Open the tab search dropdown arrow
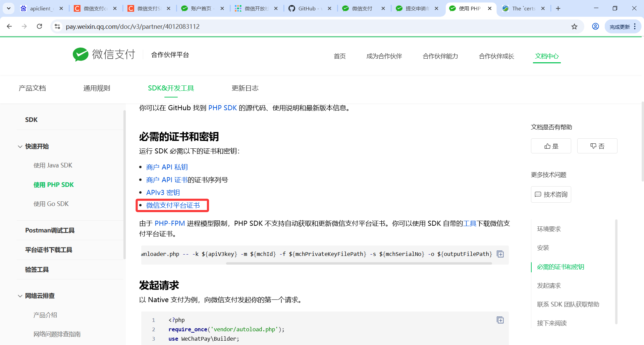 [x=9, y=8]
